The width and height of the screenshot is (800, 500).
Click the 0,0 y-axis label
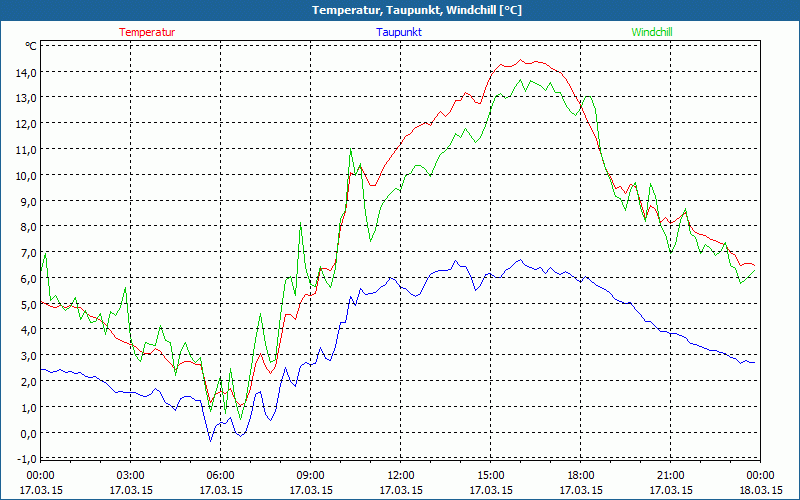tap(28, 433)
